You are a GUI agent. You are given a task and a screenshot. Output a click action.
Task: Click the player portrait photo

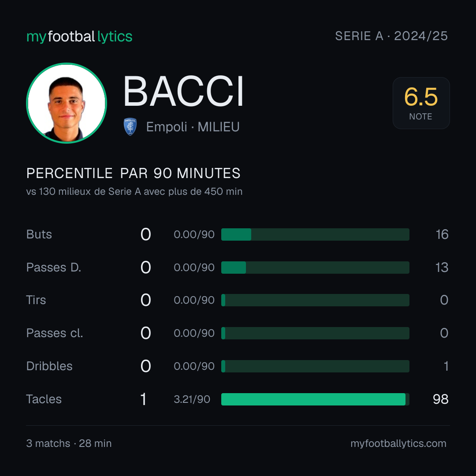[67, 103]
